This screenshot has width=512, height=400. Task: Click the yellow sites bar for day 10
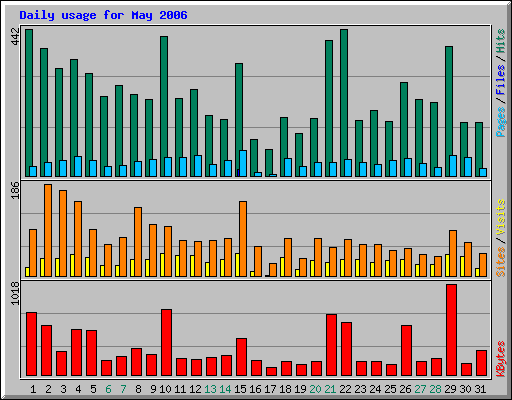click(x=162, y=265)
